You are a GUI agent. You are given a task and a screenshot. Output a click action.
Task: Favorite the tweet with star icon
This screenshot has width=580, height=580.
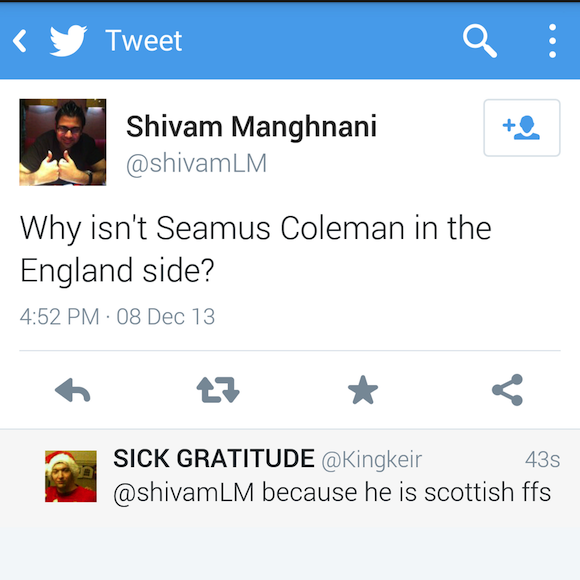click(363, 390)
